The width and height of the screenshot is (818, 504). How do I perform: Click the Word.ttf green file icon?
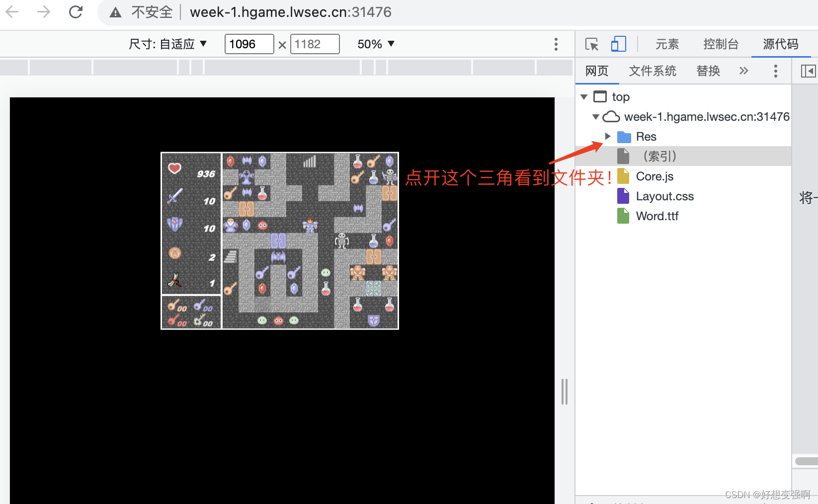(x=623, y=216)
